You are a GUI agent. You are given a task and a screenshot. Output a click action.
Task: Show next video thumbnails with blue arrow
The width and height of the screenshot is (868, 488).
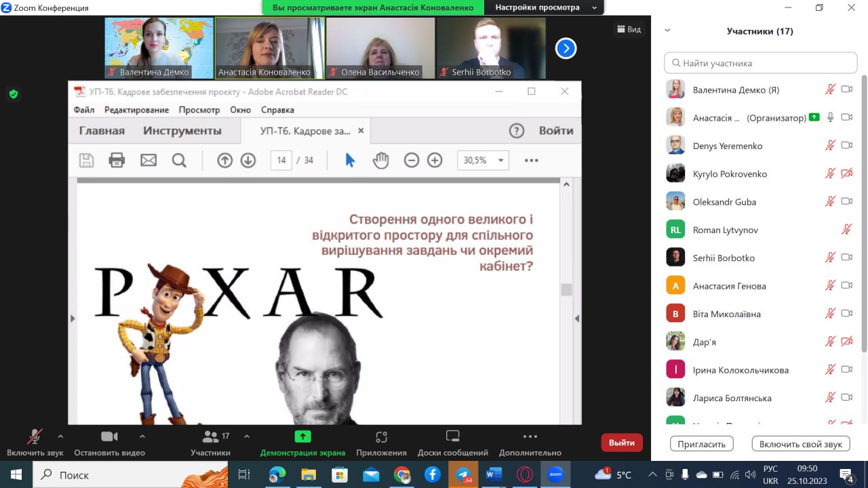[x=566, y=48]
